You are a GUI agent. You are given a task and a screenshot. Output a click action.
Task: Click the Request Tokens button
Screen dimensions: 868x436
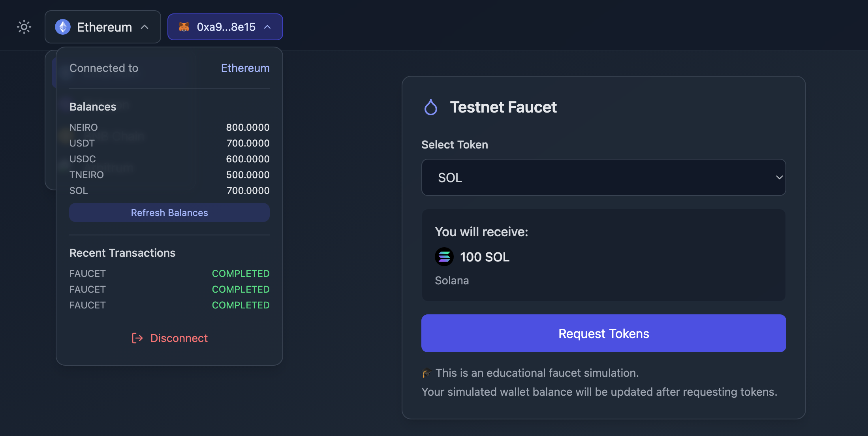pyautogui.click(x=603, y=333)
